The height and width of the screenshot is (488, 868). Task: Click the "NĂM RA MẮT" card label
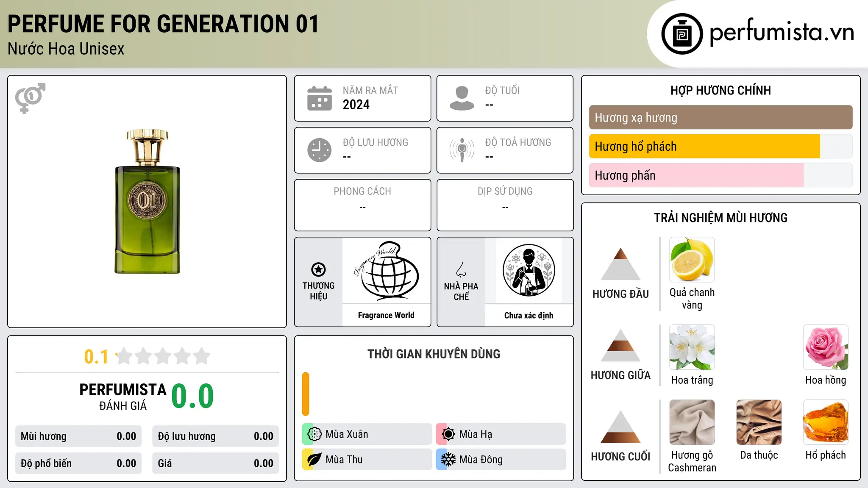point(370,90)
